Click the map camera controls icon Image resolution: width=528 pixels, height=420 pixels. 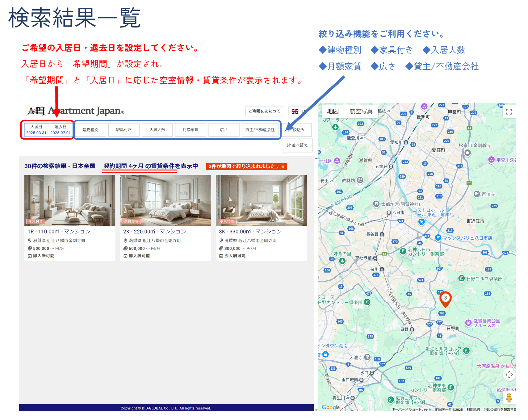click(509, 375)
